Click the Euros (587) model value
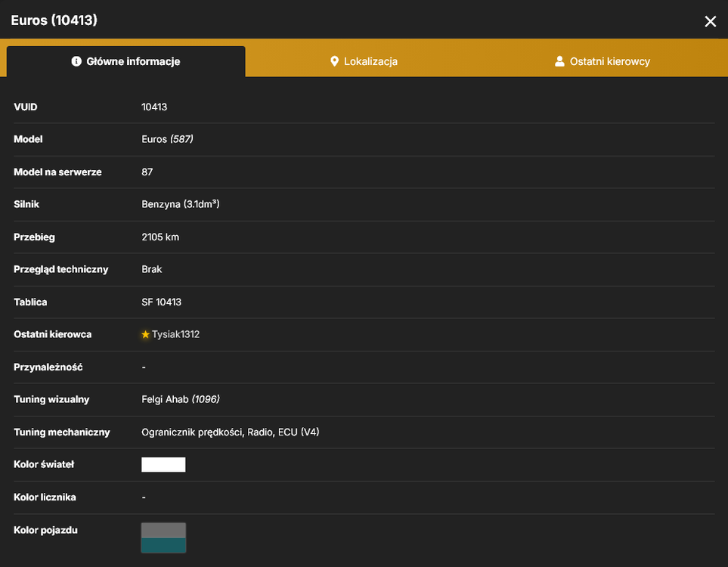Image resolution: width=728 pixels, height=567 pixels. coord(167,139)
